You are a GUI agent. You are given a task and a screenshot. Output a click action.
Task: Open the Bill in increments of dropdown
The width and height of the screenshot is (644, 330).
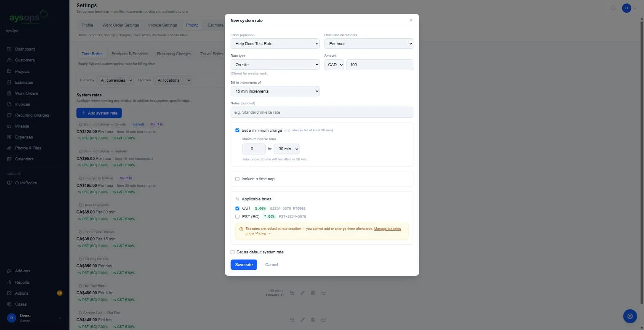(275, 91)
